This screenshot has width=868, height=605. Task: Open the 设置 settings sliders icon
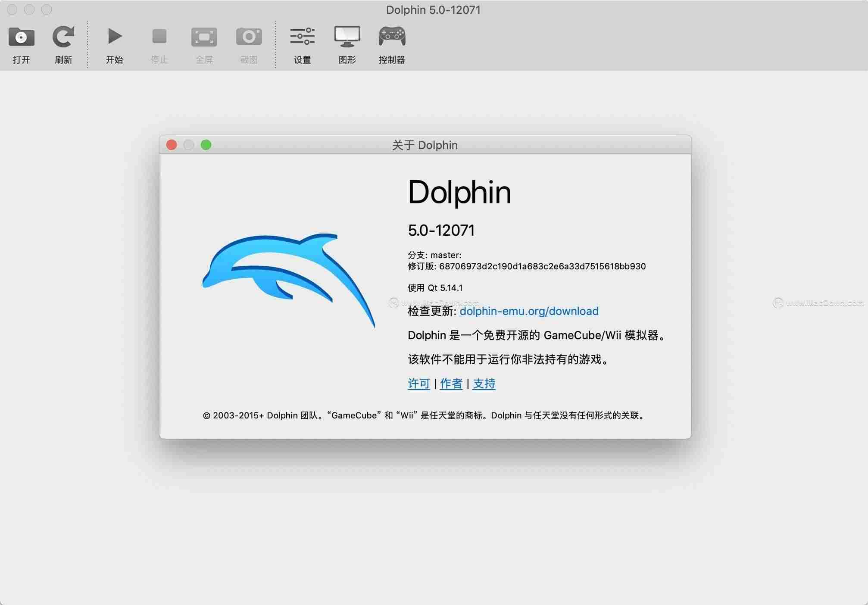pos(303,37)
